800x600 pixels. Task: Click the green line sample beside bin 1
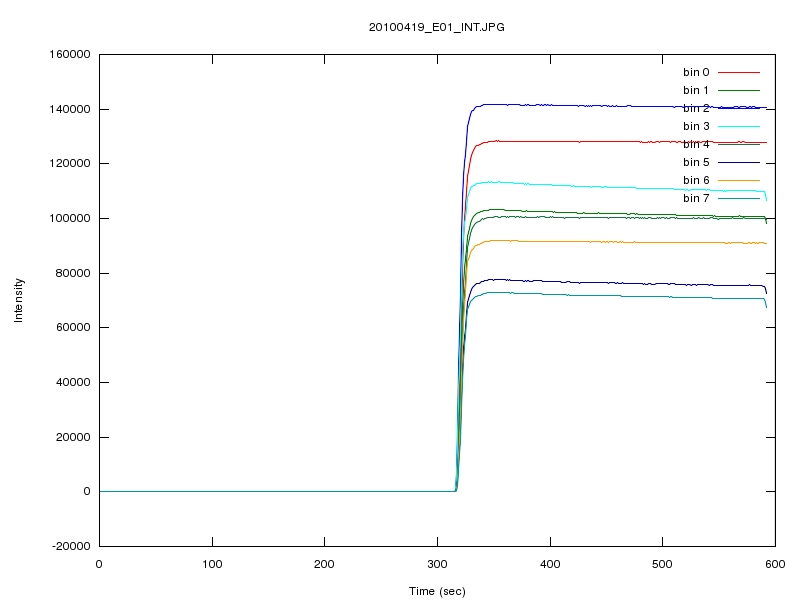[x=739, y=90]
